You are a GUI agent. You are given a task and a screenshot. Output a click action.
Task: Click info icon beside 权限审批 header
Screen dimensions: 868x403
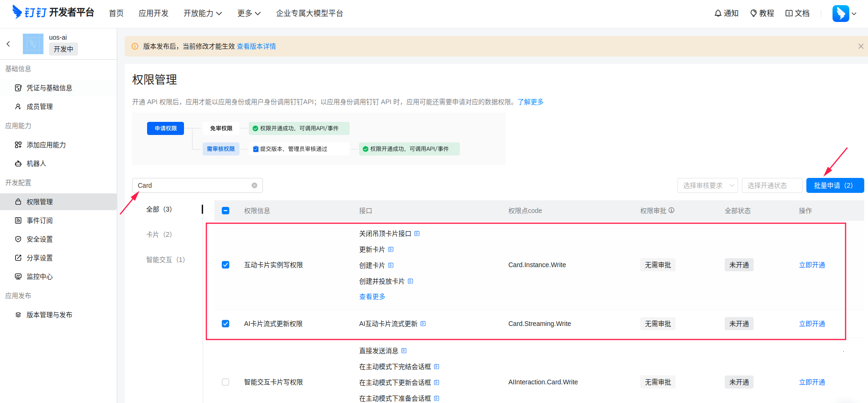[x=671, y=211]
